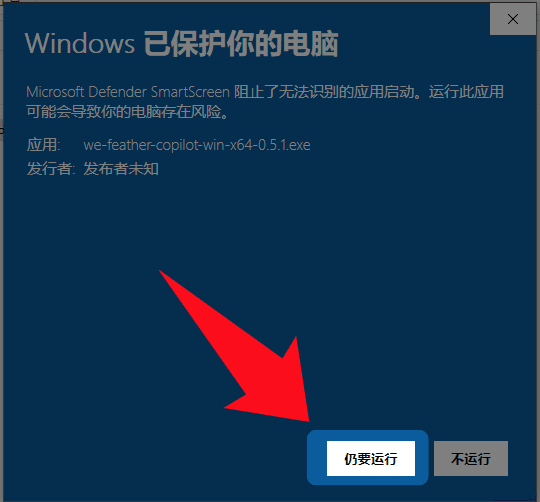Click the 仍要运行 button

coord(371,458)
